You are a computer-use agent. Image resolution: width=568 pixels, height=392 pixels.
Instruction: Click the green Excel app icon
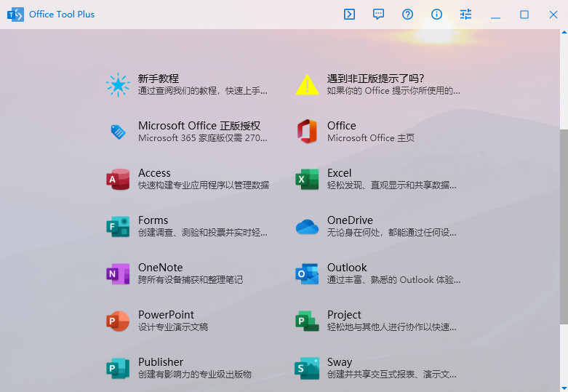point(307,179)
